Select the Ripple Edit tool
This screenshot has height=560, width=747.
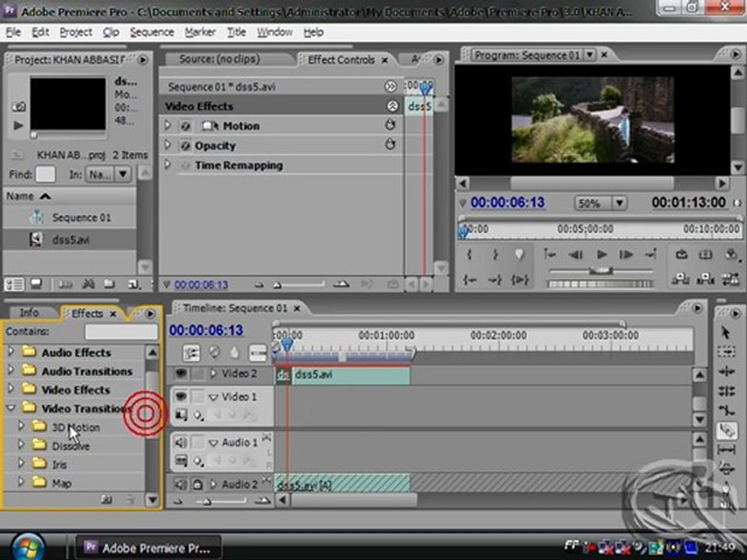pos(725,372)
